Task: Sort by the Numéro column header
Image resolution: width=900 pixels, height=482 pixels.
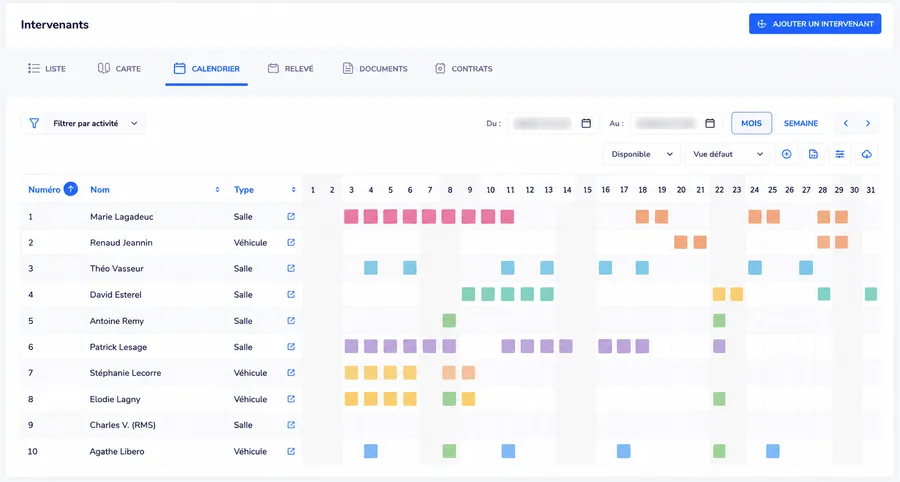Action: [x=44, y=189]
